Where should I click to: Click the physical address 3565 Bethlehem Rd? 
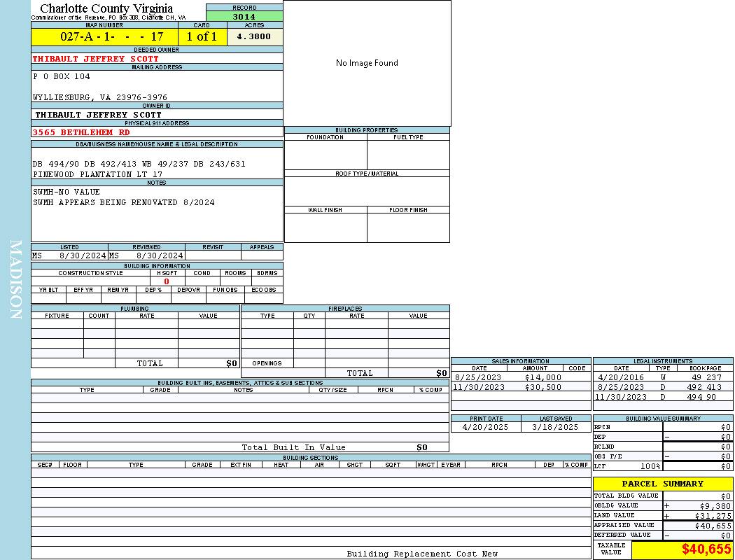point(81,132)
